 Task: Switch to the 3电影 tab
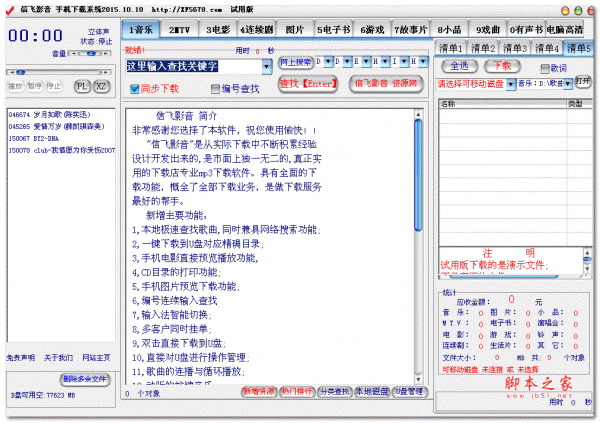(218, 30)
